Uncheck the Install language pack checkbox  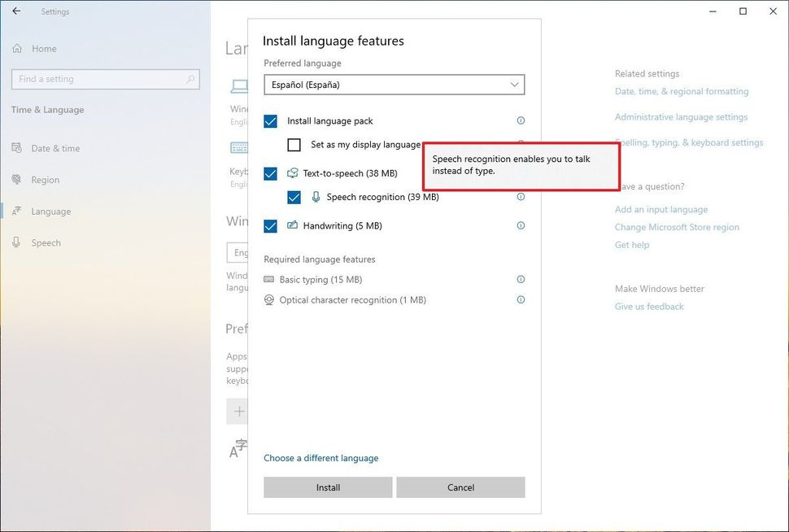click(x=270, y=120)
